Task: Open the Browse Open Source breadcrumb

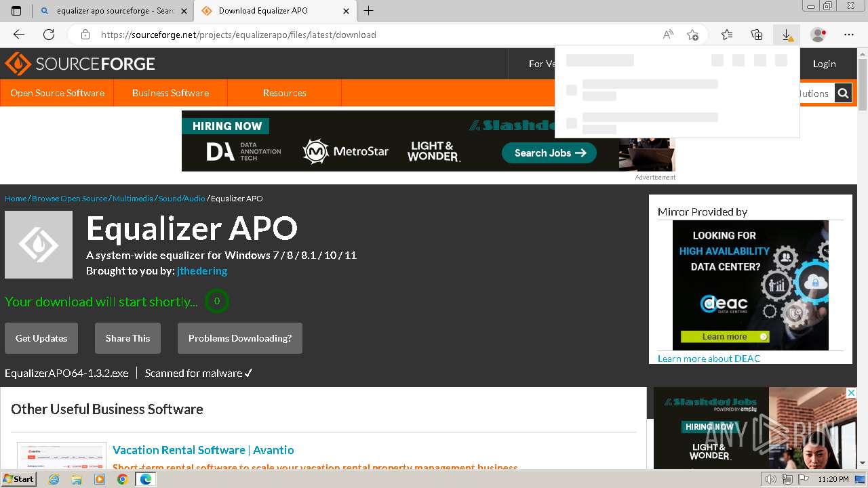Action: 70,199
